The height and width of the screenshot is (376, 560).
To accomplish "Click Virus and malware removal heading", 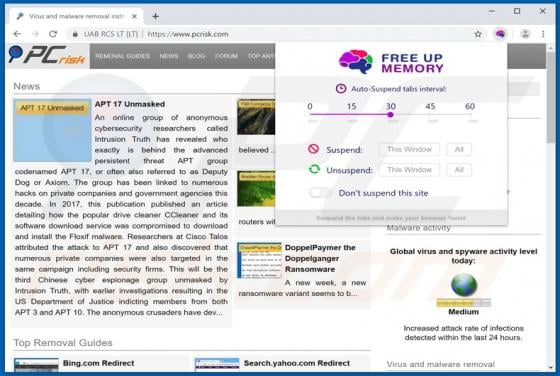I will pyautogui.click(x=440, y=364).
